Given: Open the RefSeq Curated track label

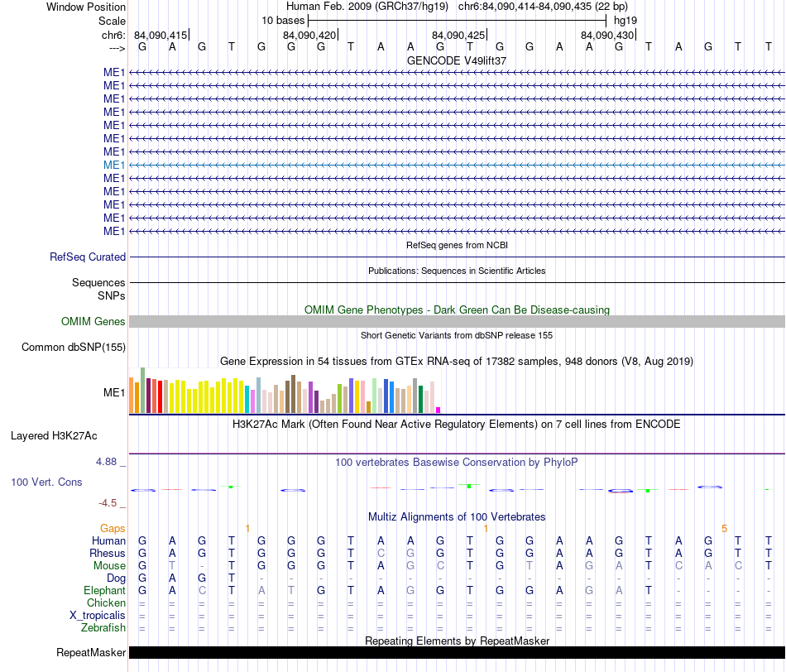Looking at the screenshot, I should click(x=88, y=257).
